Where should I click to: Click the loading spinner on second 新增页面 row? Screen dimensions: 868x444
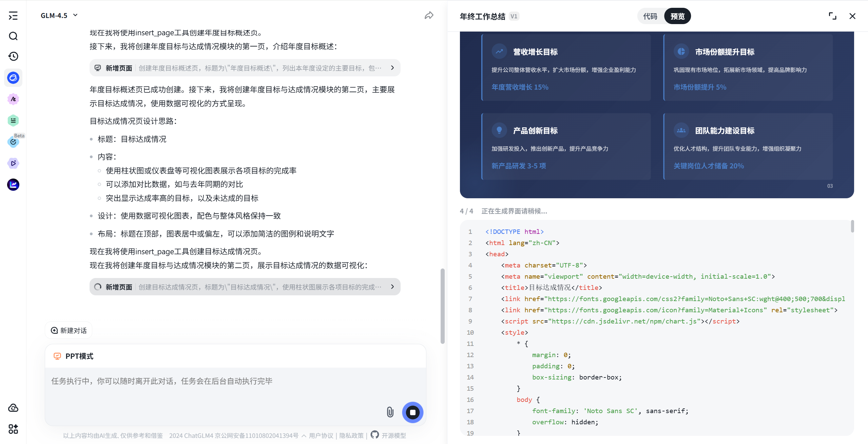tap(98, 287)
